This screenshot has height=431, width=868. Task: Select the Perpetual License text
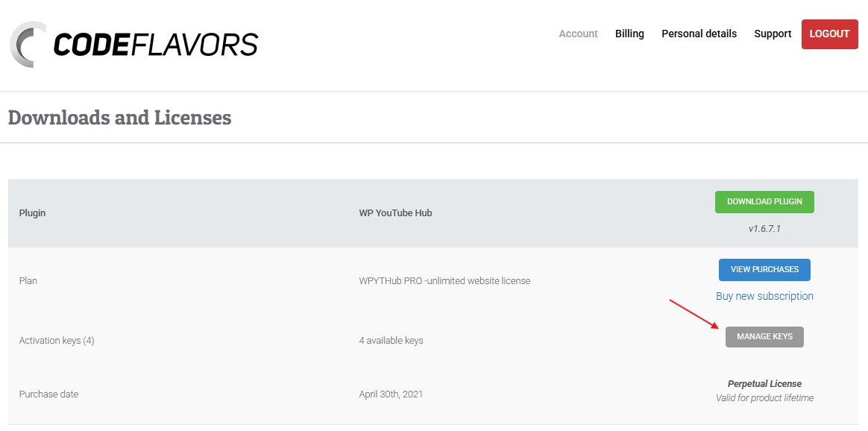click(764, 384)
